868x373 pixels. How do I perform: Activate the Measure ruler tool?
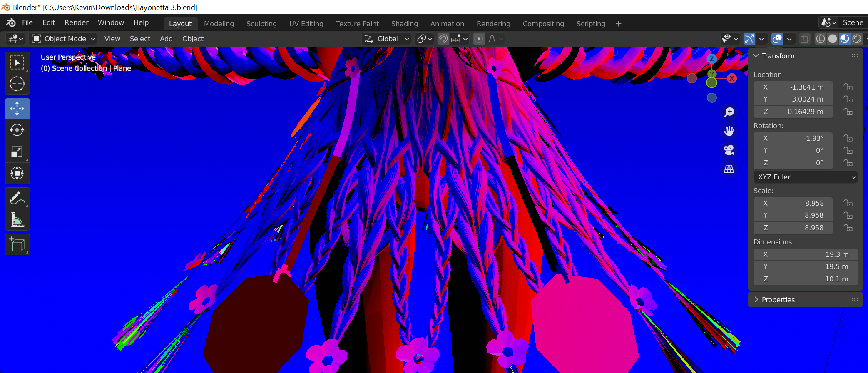click(17, 219)
